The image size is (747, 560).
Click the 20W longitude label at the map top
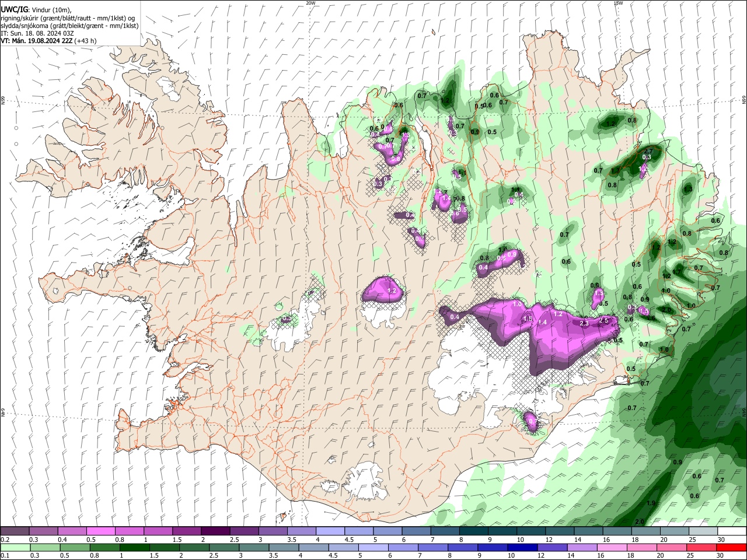[310, 3]
